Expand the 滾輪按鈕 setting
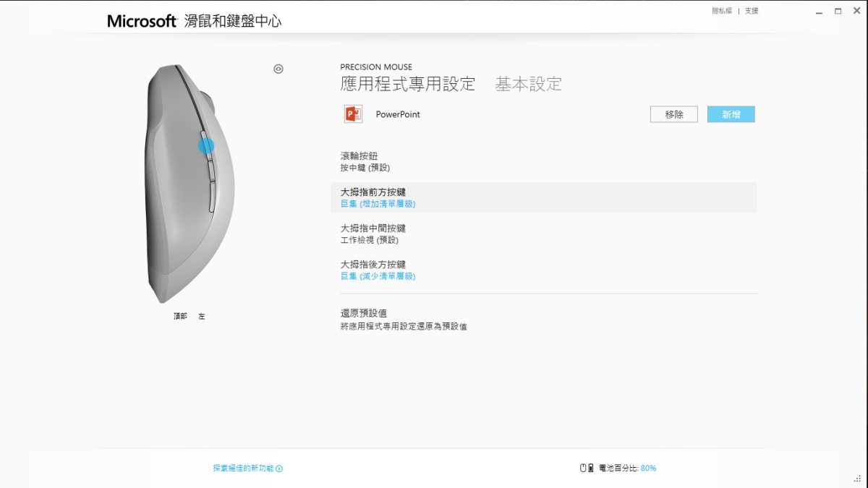 click(359, 161)
